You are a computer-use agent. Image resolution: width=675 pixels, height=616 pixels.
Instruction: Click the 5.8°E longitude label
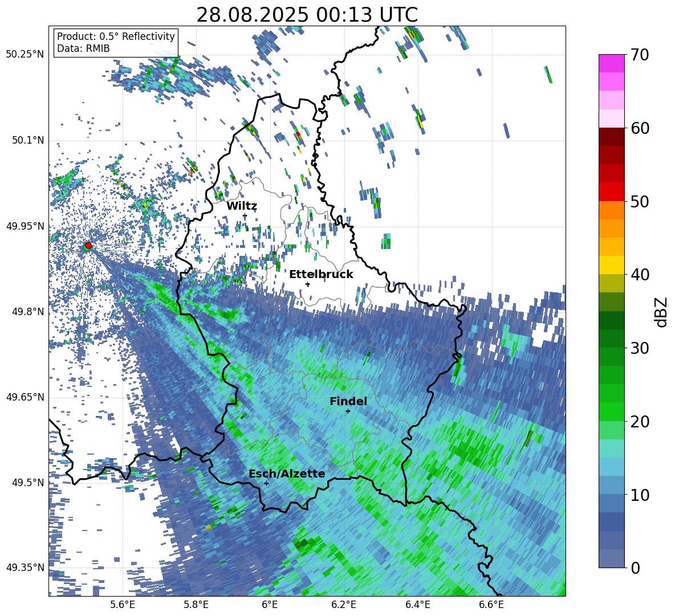(x=196, y=605)
